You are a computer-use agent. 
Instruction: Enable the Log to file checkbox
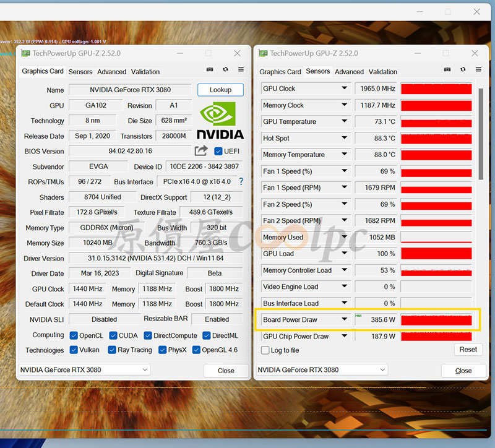point(265,350)
